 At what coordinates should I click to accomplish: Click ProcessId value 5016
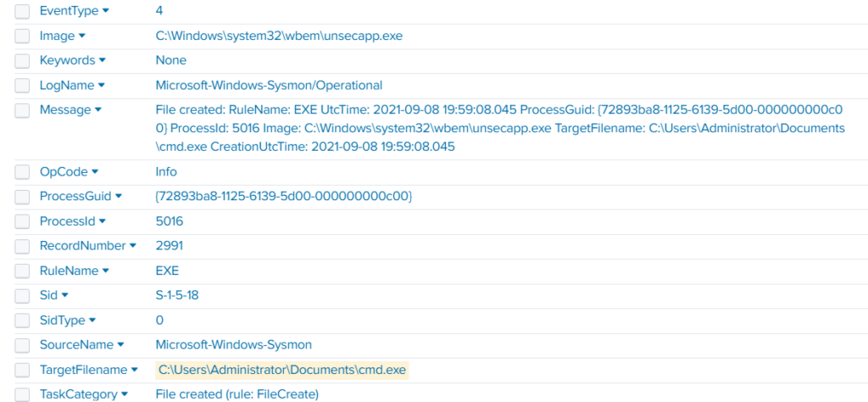coord(170,221)
